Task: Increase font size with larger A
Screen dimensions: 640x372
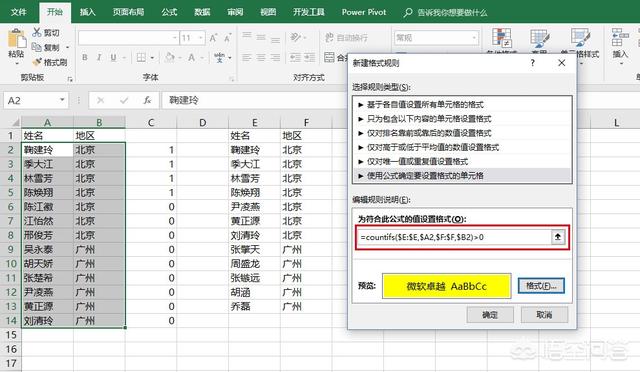Action: point(213,38)
